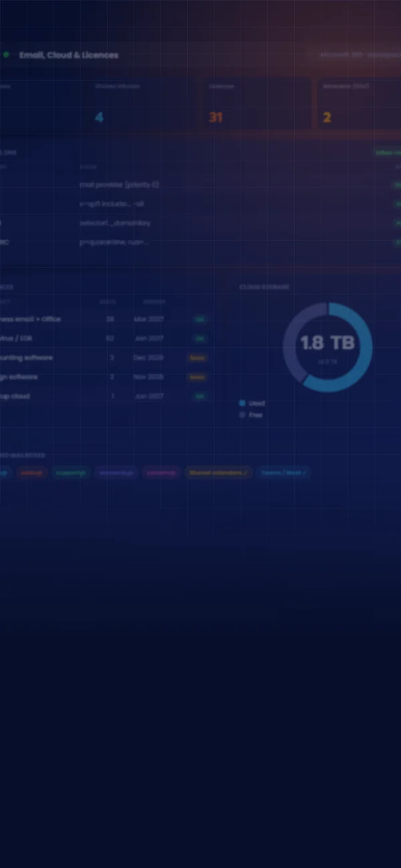Screen dimensions: 401x868
Task: Click the Email, Cloud & Licences heading
Action: pyautogui.click(x=69, y=55)
